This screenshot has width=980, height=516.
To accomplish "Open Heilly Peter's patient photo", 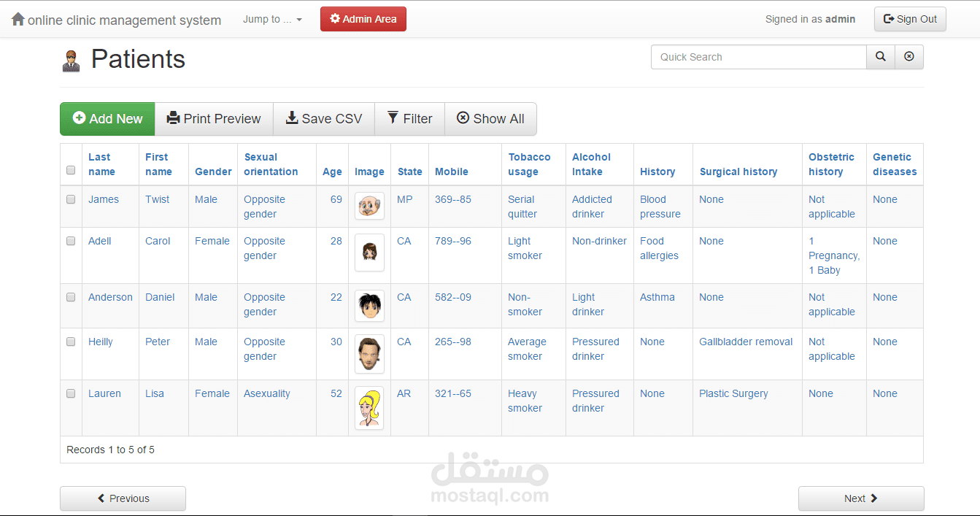I will click(x=369, y=354).
